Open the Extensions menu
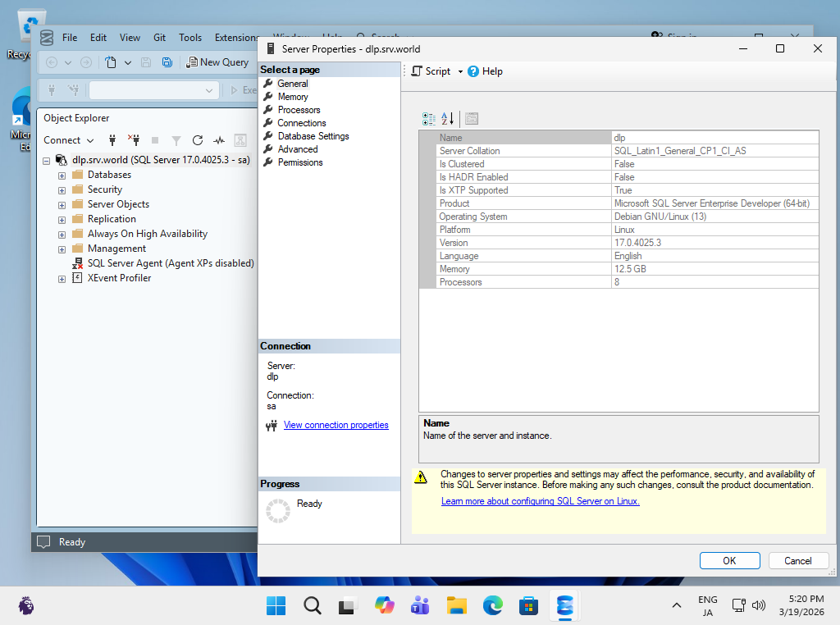Image resolution: width=840 pixels, height=625 pixels. [235, 38]
